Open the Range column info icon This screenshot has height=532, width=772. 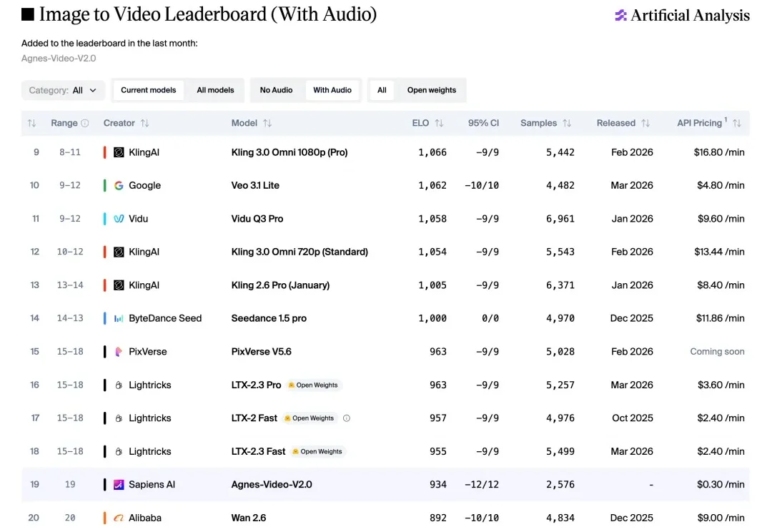pos(84,123)
